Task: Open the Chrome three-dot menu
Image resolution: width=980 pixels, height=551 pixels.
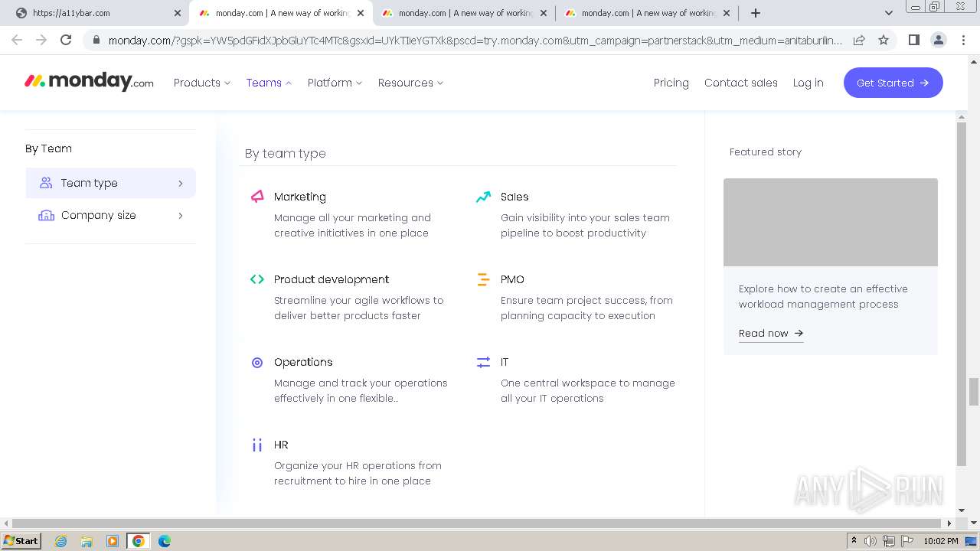Action: click(962, 40)
